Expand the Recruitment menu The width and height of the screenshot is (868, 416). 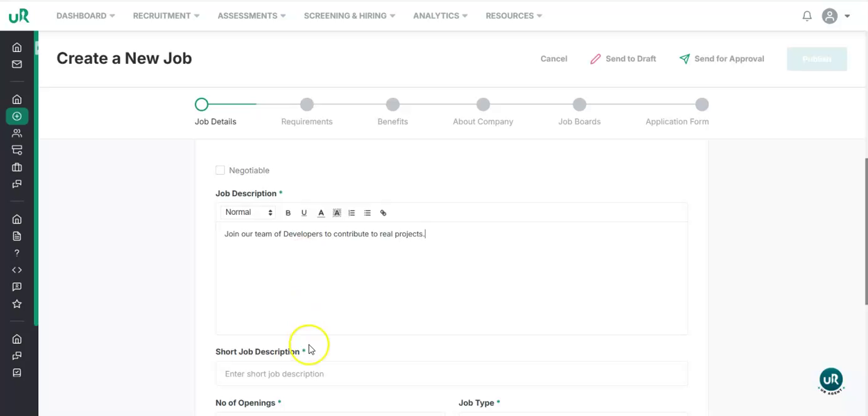tap(166, 16)
